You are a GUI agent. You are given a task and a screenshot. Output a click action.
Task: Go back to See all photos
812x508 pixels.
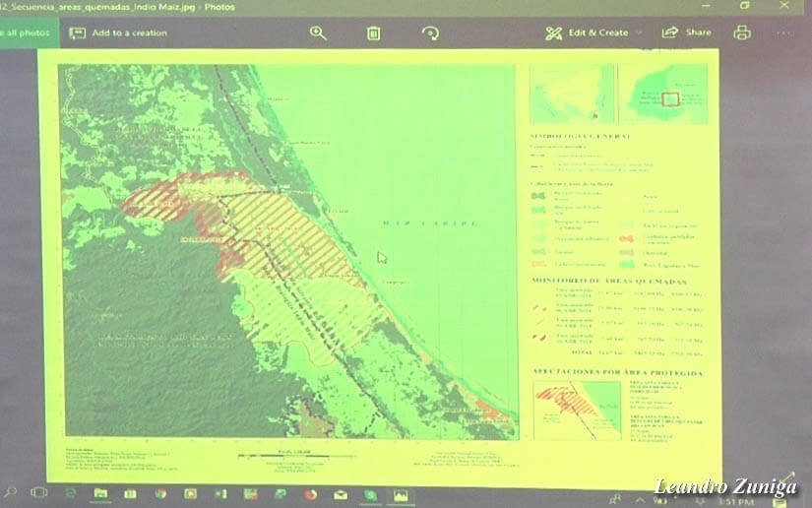[x=23, y=32]
